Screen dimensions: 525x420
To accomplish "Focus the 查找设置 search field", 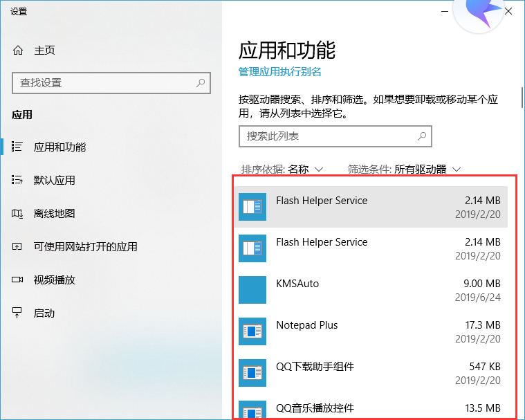I will pos(111,83).
